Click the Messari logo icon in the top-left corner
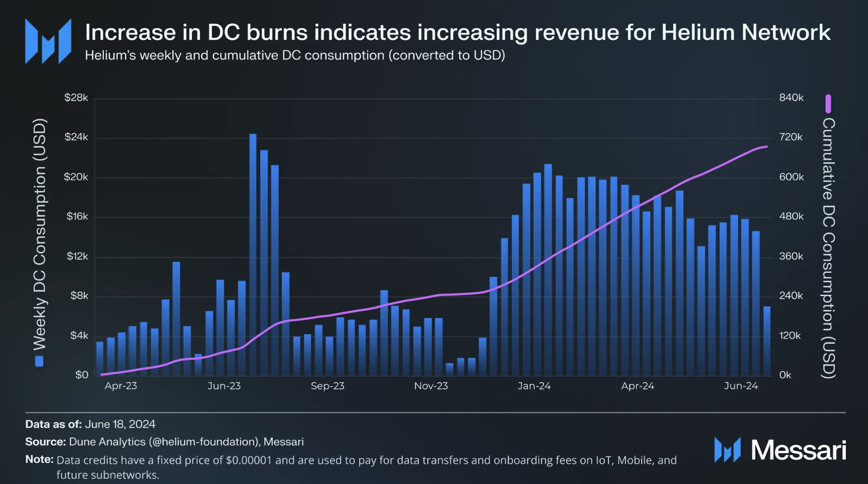 pos(48,41)
